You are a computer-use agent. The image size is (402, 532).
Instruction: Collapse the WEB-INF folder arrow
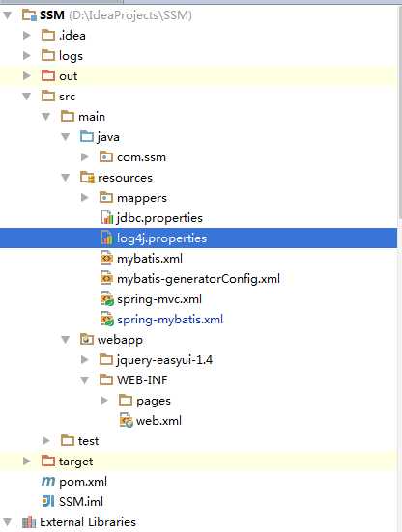pos(84,380)
